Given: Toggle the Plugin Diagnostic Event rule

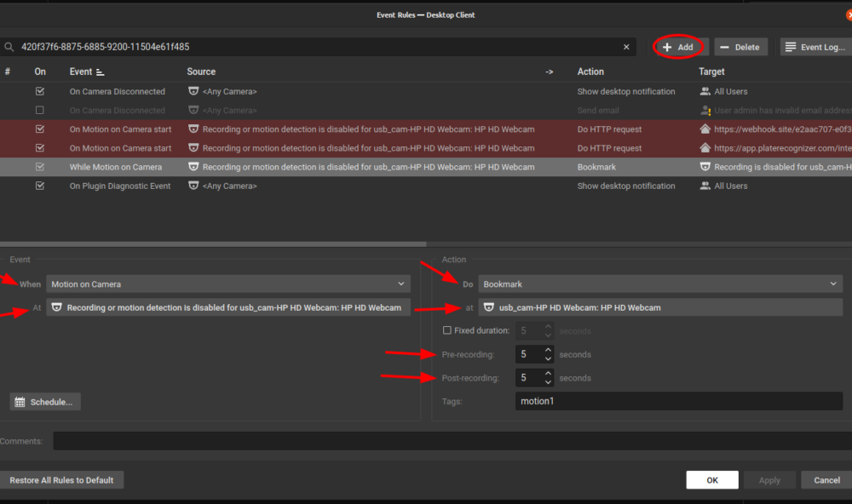Looking at the screenshot, I should tap(40, 186).
